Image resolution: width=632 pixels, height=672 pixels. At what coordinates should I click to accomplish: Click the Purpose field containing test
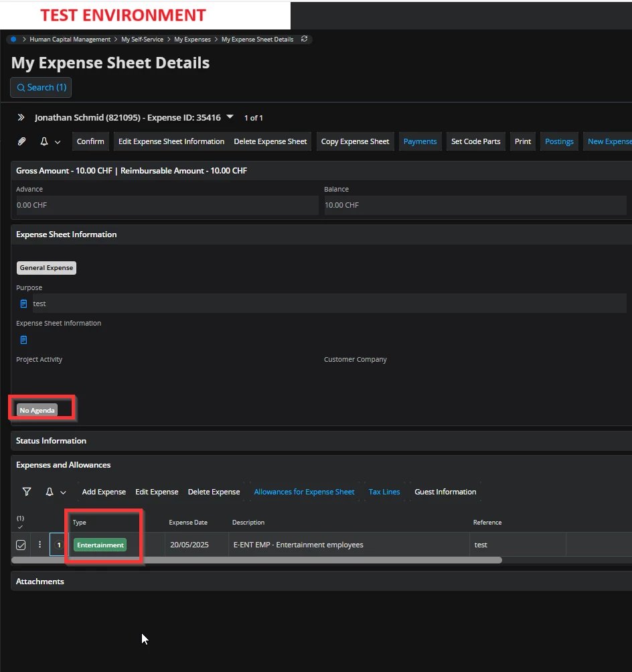click(329, 304)
